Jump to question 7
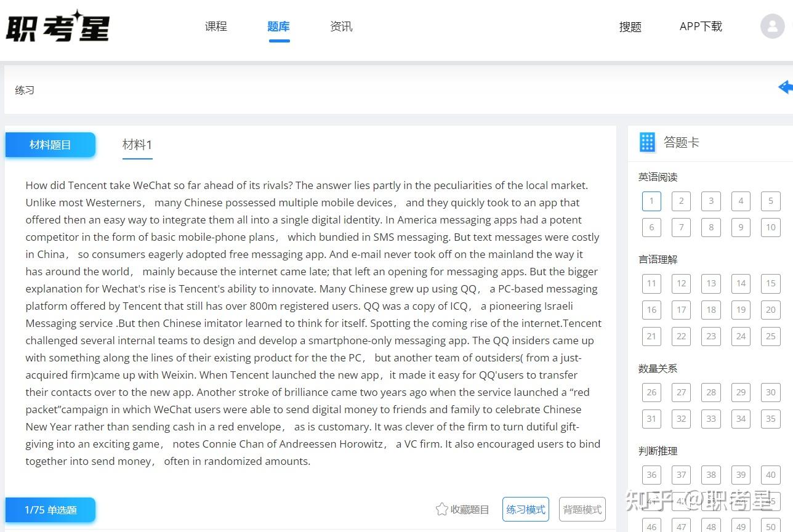Screen dimensions: 793x532 (682, 227)
